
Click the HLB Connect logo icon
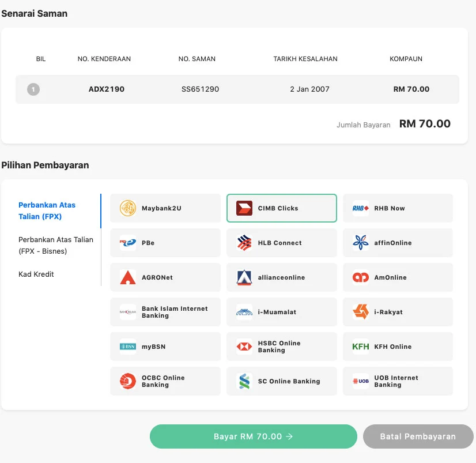coord(244,243)
